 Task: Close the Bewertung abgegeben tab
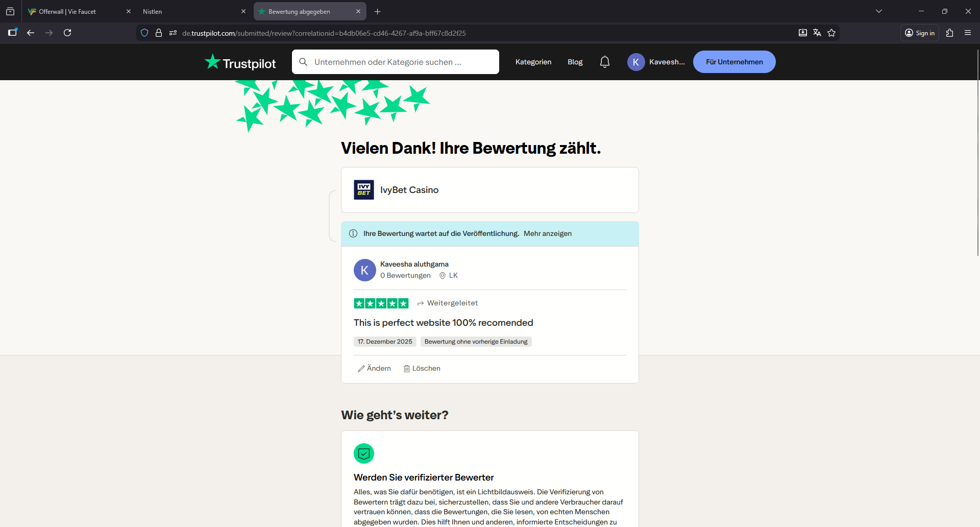click(358, 11)
